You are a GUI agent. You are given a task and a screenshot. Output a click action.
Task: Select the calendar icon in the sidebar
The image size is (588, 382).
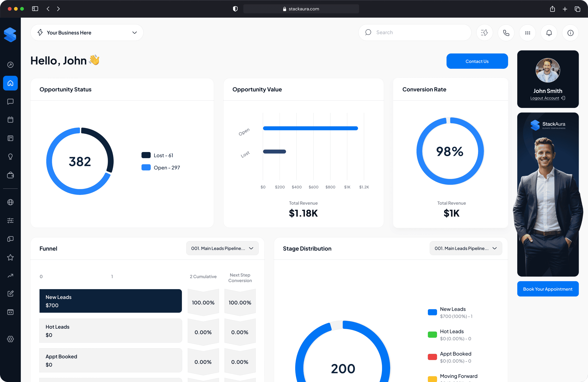coord(10,119)
